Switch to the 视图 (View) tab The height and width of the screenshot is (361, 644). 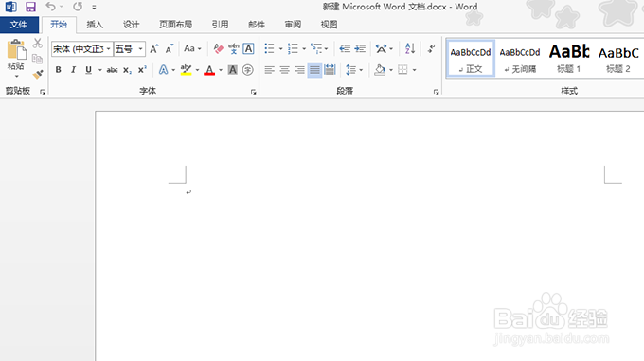pyautogui.click(x=329, y=25)
